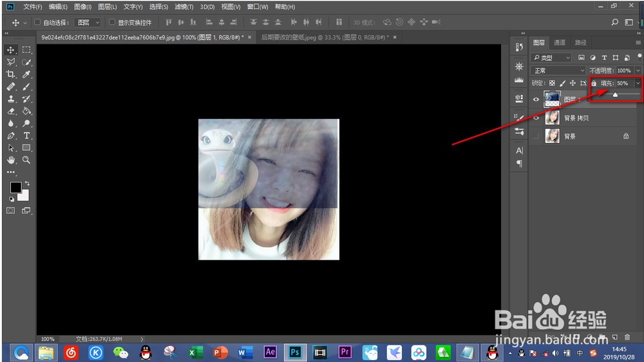
Task: Select the Eraser tool
Action: pyautogui.click(x=11, y=111)
